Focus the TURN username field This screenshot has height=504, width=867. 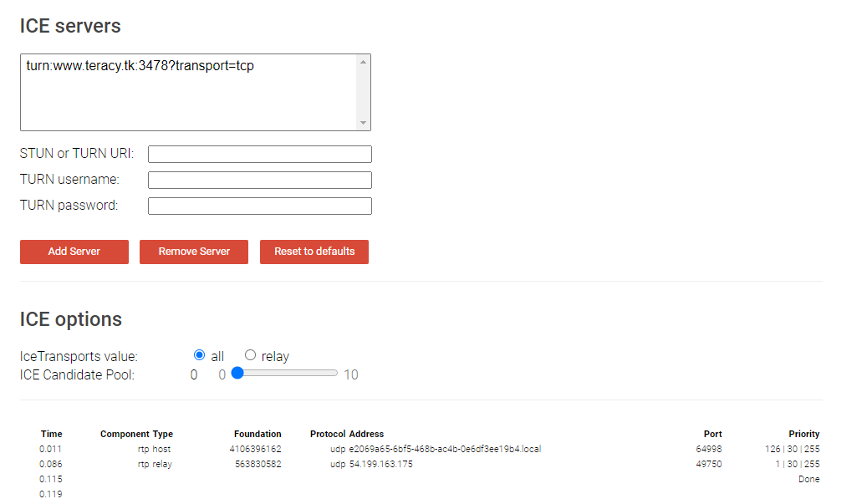coord(260,181)
